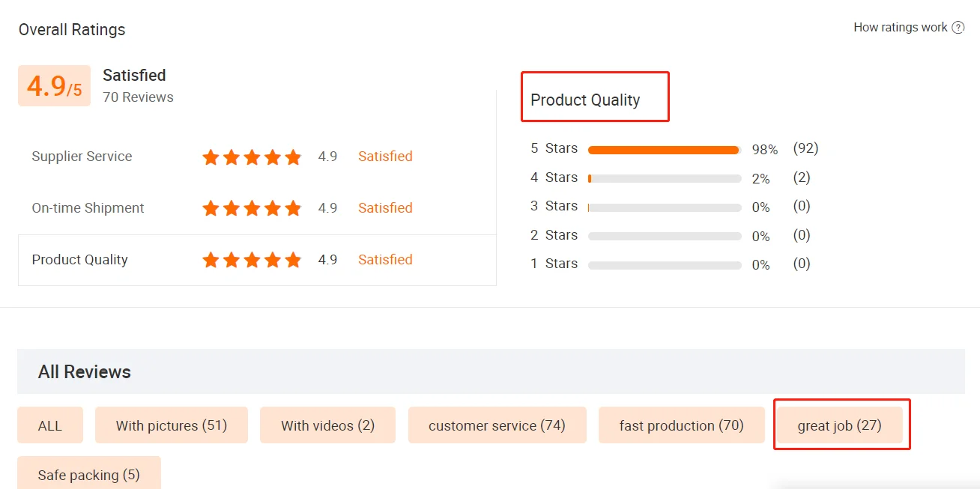Click the 1 Stars progress bar
Image resolution: width=980 pixels, height=489 pixels.
(x=664, y=265)
